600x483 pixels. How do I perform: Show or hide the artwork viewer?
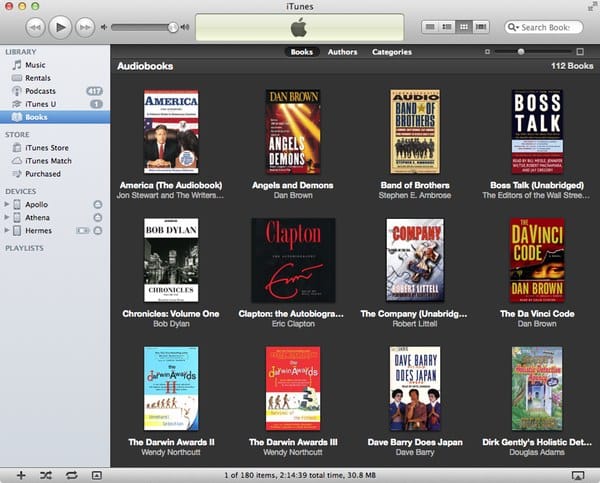[96, 475]
